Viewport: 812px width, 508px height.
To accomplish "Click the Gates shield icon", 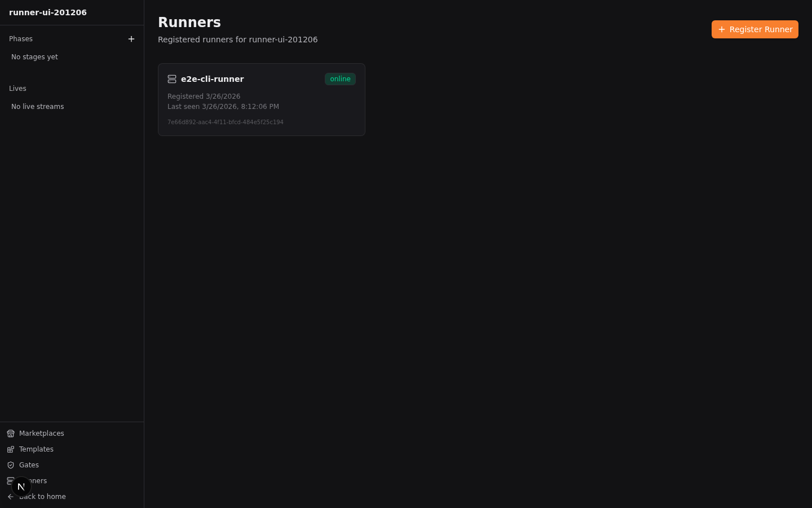I will (x=11, y=465).
